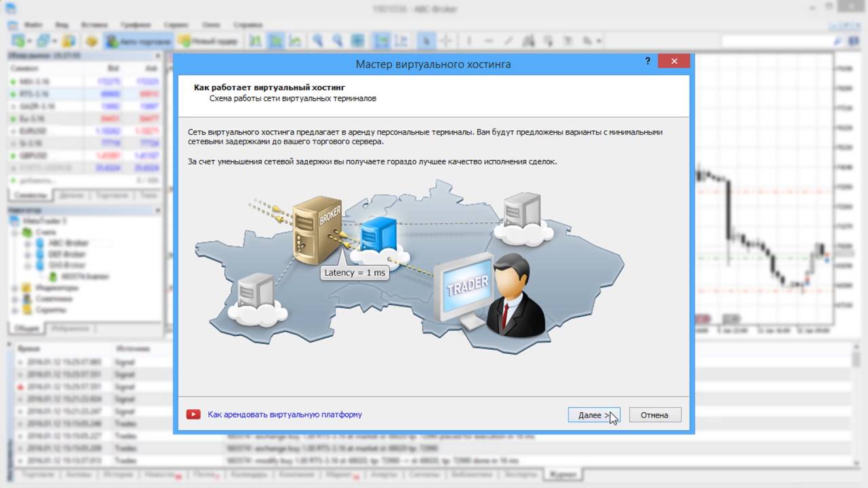Open the Окно menu in MetaTrader window
Screen dimensions: 868x488
[212, 24]
